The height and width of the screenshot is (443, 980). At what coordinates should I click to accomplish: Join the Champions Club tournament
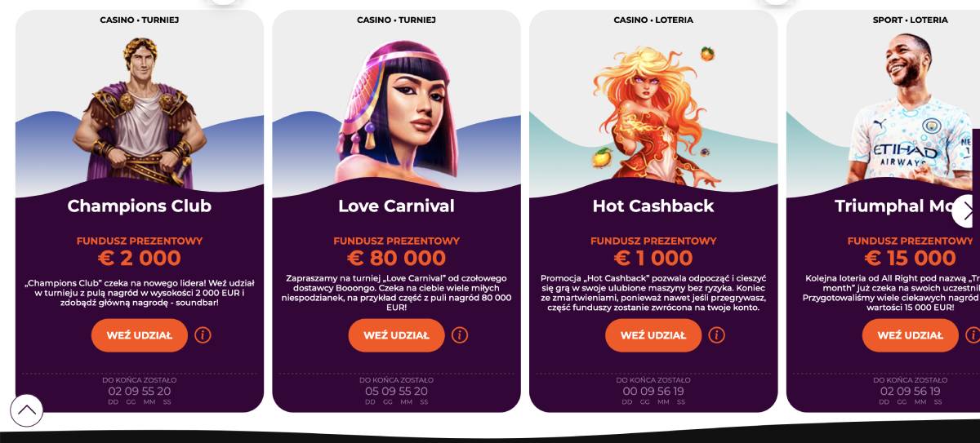point(140,335)
